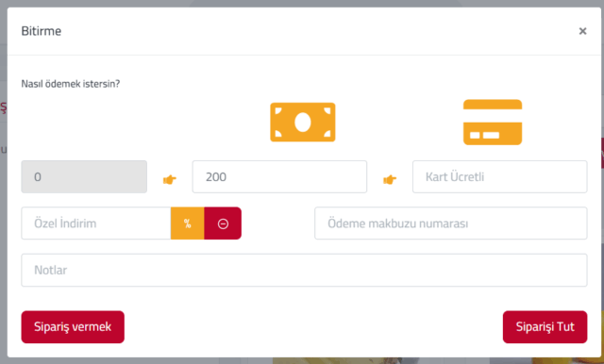Viewport: 604px width, 364px height.
Task: Click the pointing hand beside Kart Ücretli
Action: (x=390, y=179)
